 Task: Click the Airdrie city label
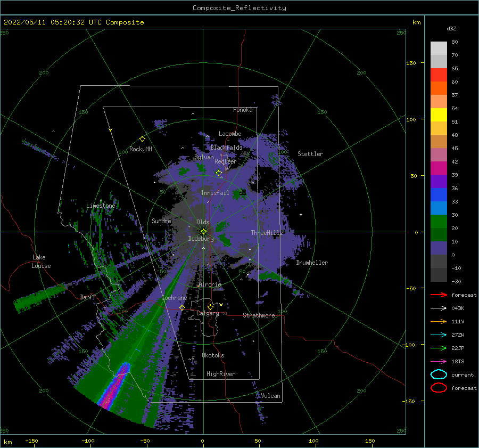click(210, 284)
